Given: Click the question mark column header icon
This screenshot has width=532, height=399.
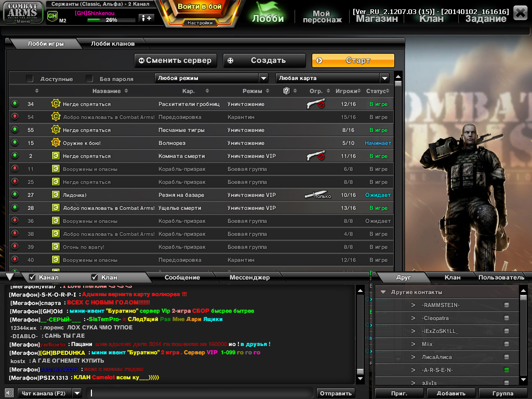Looking at the screenshot, I should coord(286,90).
